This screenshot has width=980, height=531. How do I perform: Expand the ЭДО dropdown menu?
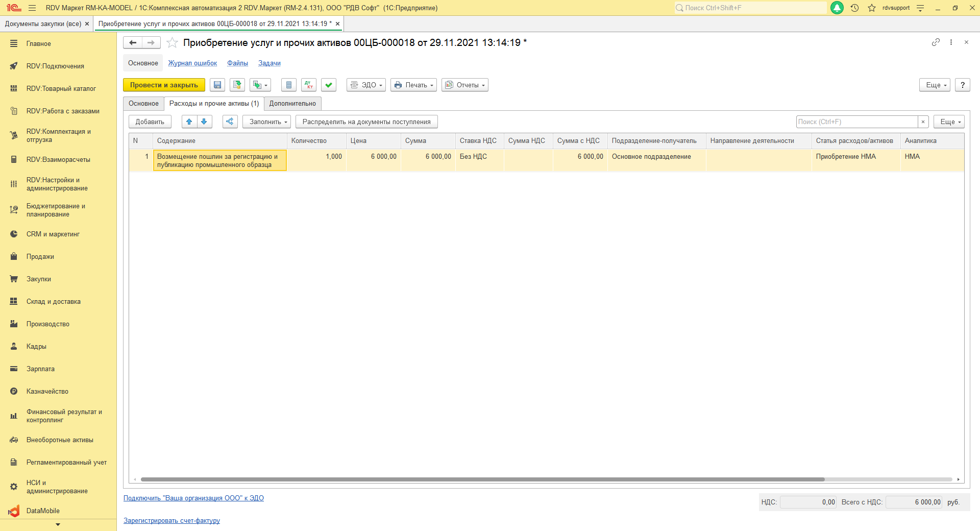click(366, 85)
